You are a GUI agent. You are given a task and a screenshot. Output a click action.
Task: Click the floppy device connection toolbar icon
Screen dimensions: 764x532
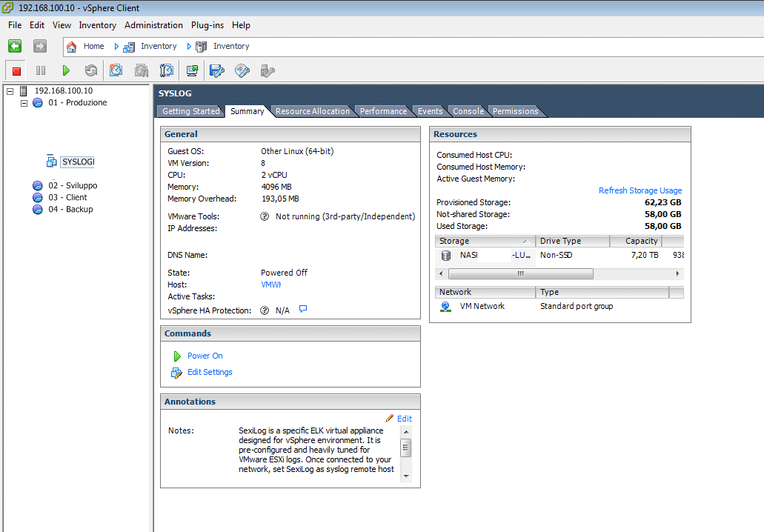click(217, 71)
